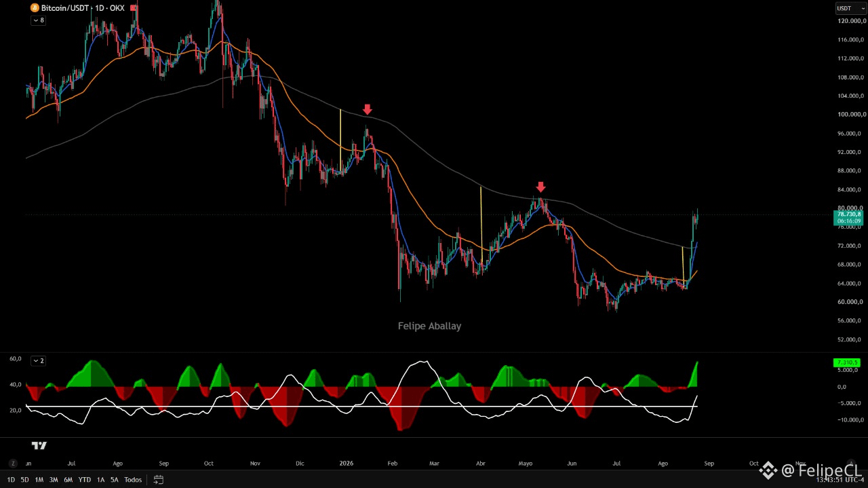The height and width of the screenshot is (488, 868).
Task: Select the 6M time range
Action: coord(68,480)
